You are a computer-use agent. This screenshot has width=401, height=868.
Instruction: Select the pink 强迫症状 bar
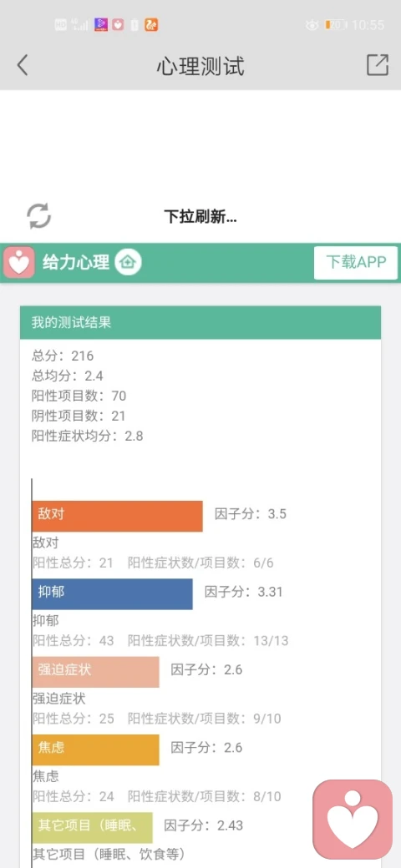click(x=95, y=672)
